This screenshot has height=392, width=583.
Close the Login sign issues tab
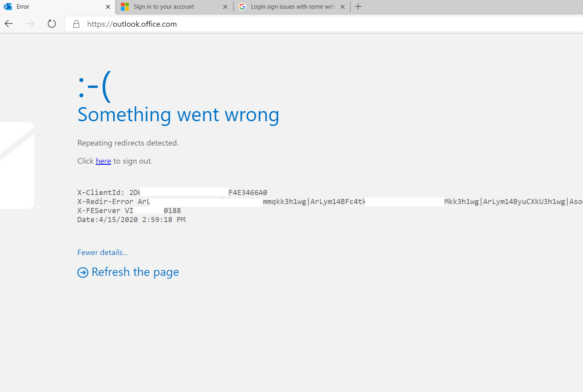(x=343, y=7)
